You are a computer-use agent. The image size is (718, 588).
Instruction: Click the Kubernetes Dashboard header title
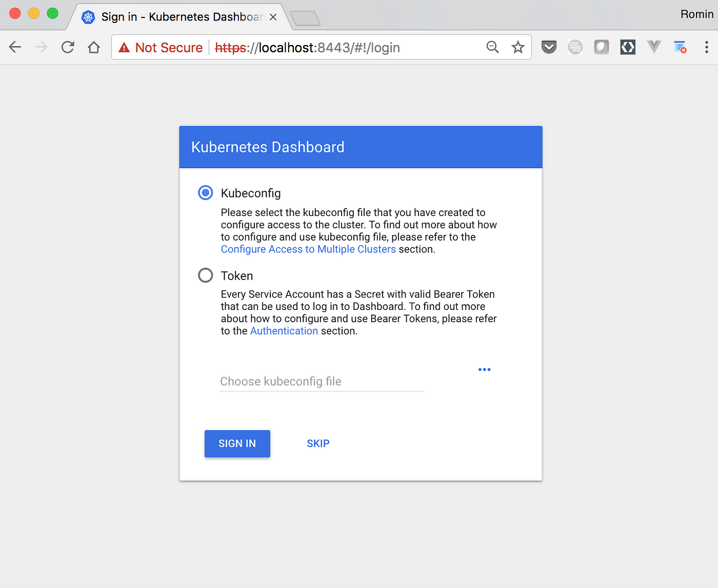click(268, 147)
